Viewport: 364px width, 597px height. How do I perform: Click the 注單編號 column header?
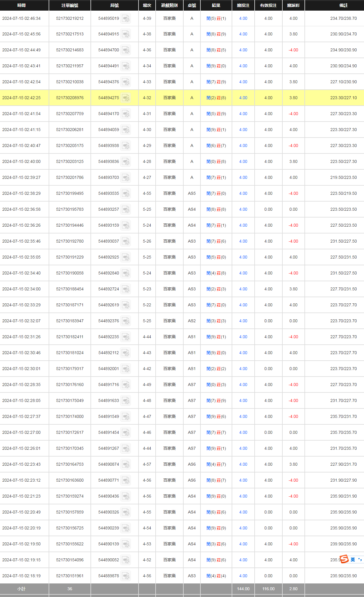(70, 5)
